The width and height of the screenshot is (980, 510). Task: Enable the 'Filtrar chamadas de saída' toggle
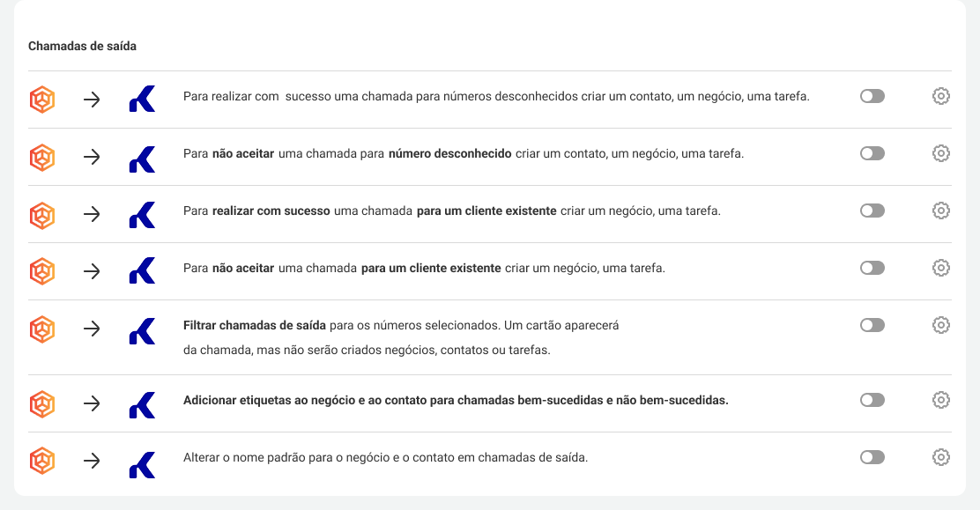pyautogui.click(x=872, y=325)
